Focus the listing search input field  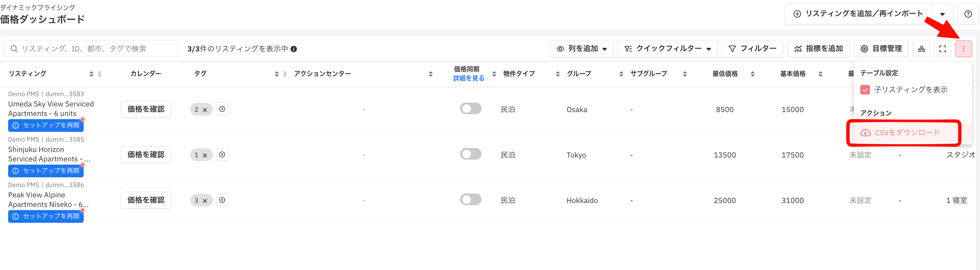[91, 49]
